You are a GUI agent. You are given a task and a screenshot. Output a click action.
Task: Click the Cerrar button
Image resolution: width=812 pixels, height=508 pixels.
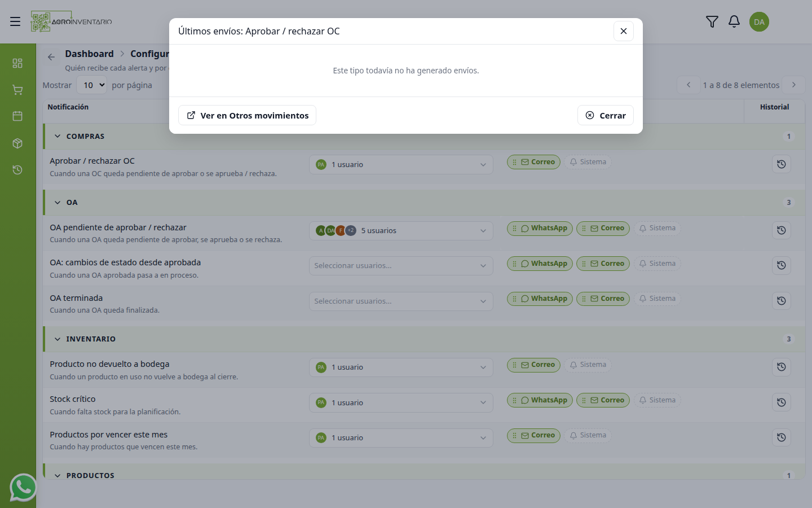pos(606,115)
